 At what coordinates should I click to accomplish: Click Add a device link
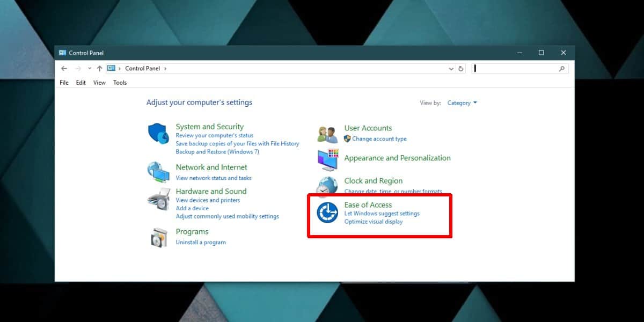click(192, 208)
